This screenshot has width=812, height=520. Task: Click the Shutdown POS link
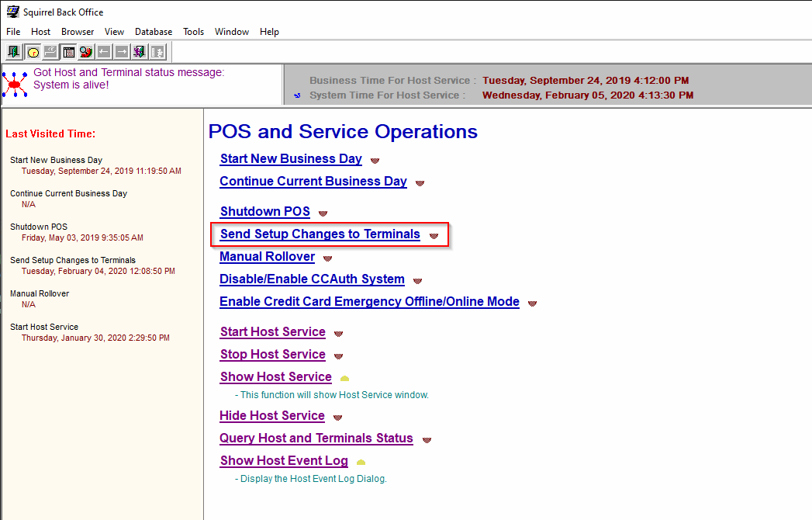[x=265, y=212]
